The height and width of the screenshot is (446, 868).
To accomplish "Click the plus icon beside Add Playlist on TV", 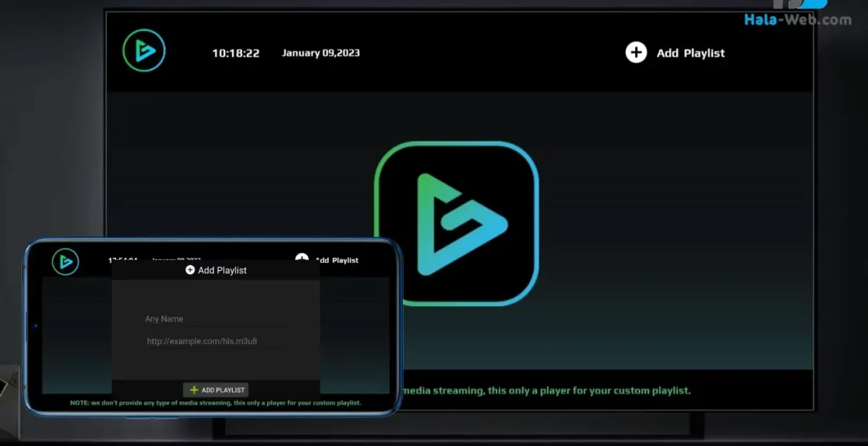I will 636,52.
